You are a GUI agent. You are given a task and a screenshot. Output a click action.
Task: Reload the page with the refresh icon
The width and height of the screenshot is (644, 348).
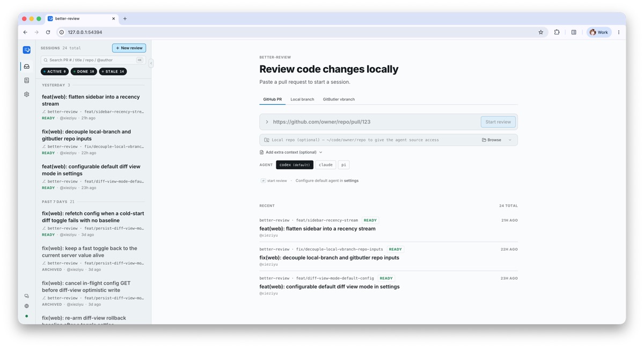(x=48, y=32)
